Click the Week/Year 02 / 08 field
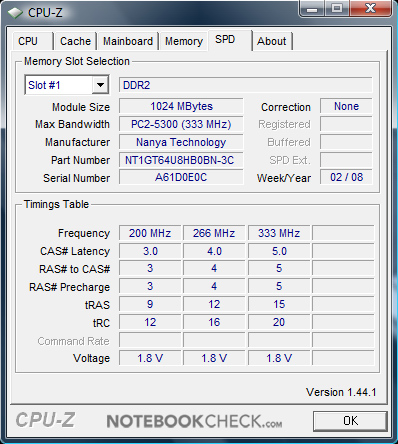 click(x=346, y=177)
